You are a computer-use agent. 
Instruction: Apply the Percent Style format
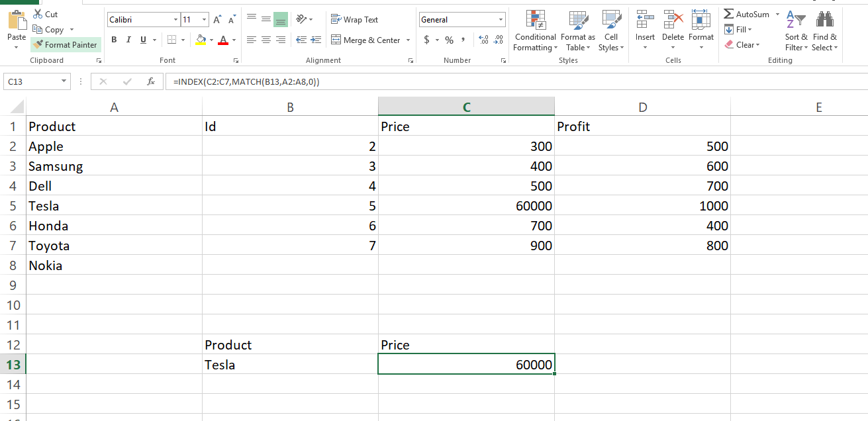coord(446,40)
